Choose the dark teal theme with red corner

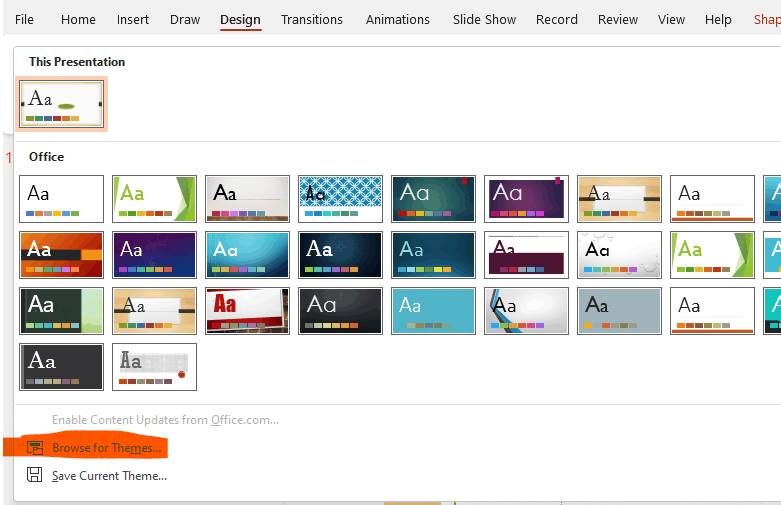pyautogui.click(x=433, y=199)
